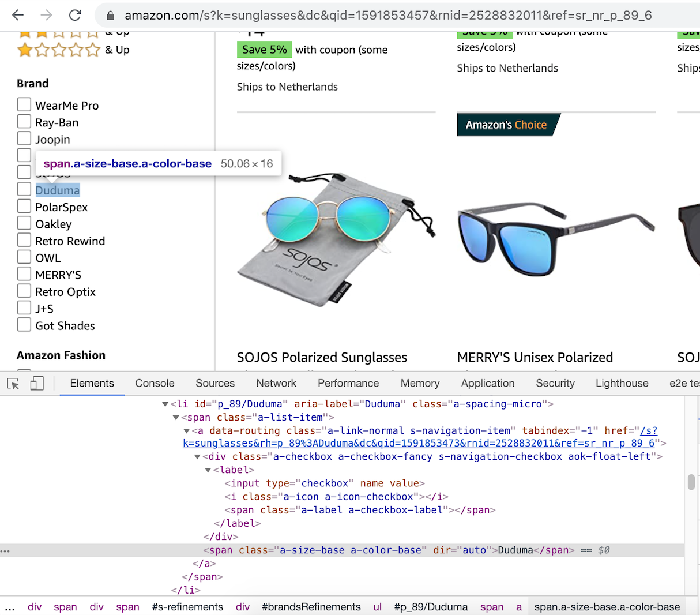Click the DevTools gutter ellipsis on selected line
Viewport: 700px width, 615px height.
point(5,551)
